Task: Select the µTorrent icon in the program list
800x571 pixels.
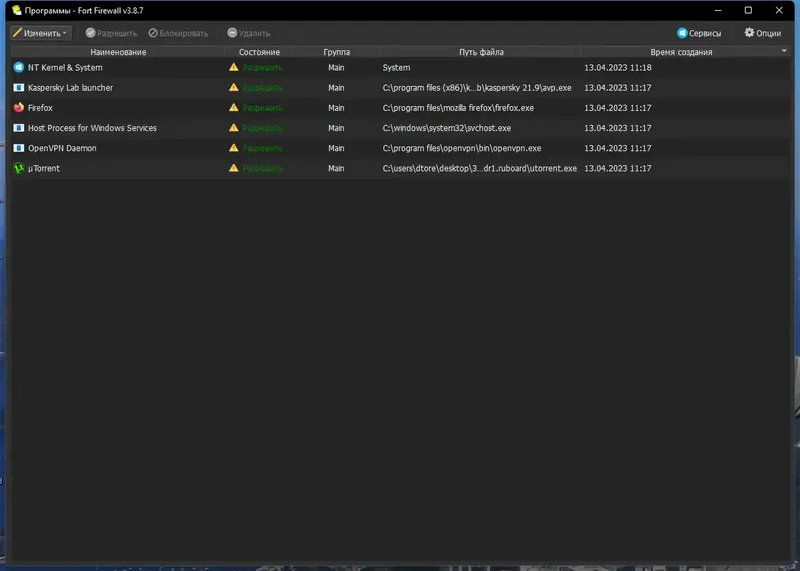Action: pos(19,168)
